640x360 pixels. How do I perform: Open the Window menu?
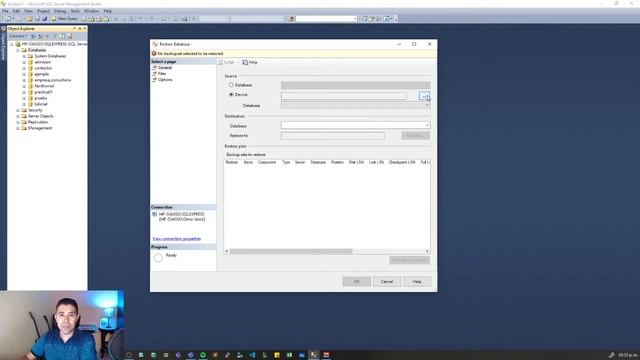pyautogui.click(x=91, y=11)
